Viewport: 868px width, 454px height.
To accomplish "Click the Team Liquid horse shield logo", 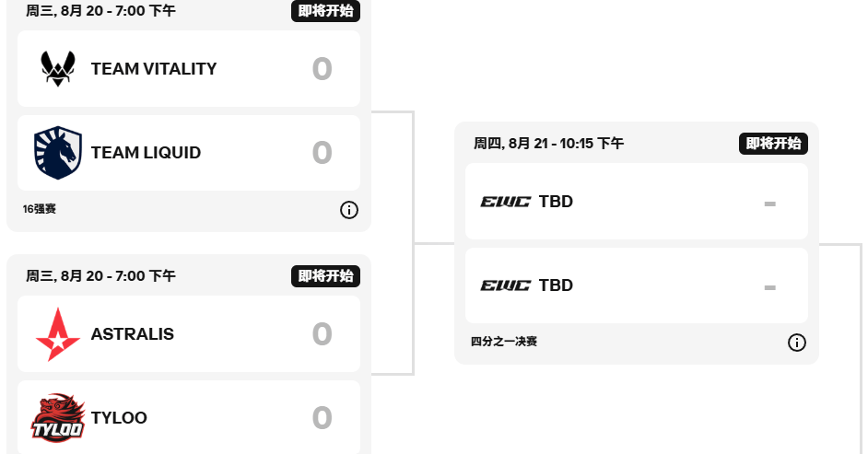I will [x=57, y=153].
